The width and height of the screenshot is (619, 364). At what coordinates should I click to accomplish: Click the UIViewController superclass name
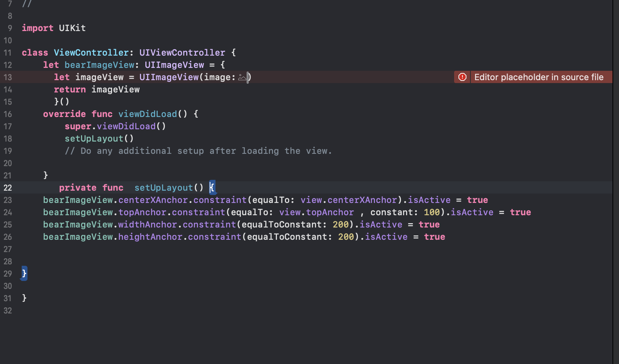click(x=182, y=53)
